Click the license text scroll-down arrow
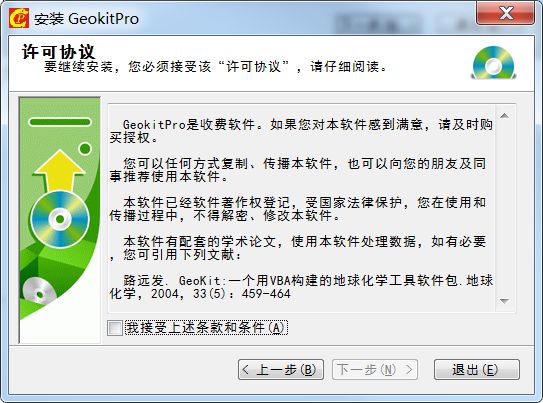 pyautogui.click(x=504, y=301)
